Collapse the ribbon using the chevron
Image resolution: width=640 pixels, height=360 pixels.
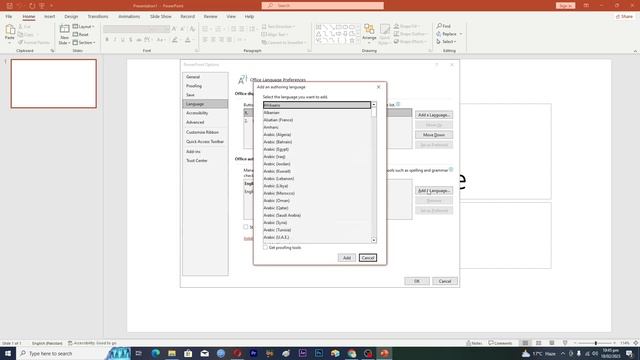635,51
